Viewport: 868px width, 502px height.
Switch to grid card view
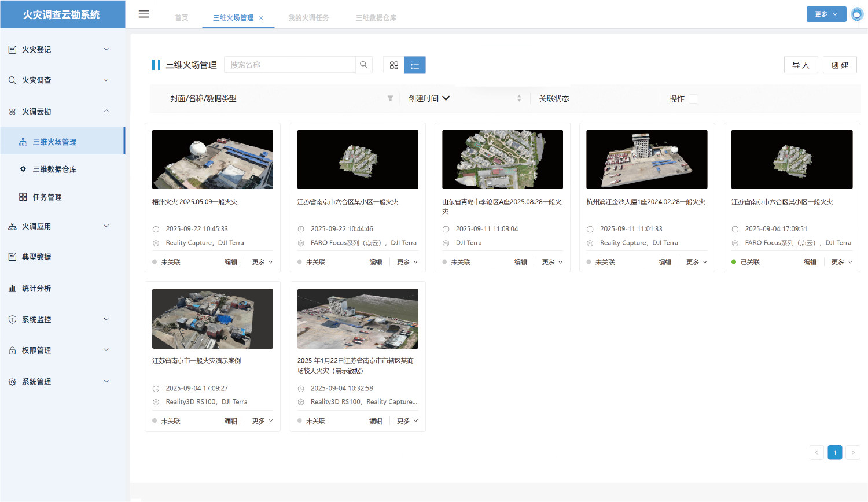click(394, 65)
